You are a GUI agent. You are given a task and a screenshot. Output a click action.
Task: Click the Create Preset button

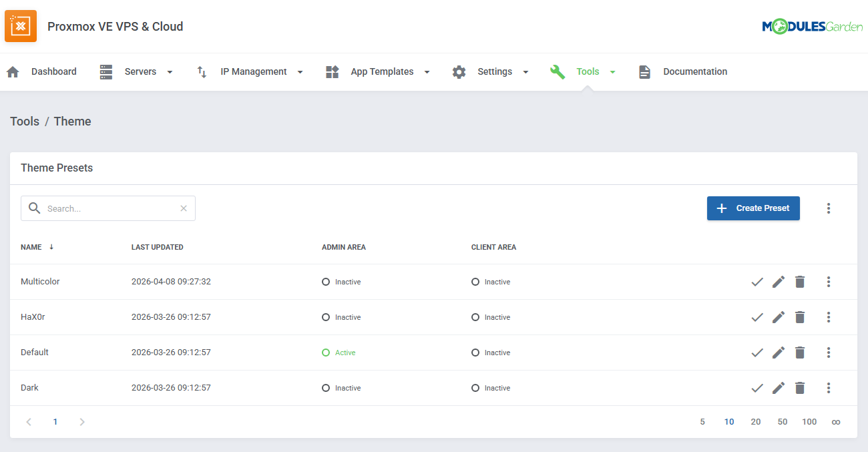pos(753,208)
